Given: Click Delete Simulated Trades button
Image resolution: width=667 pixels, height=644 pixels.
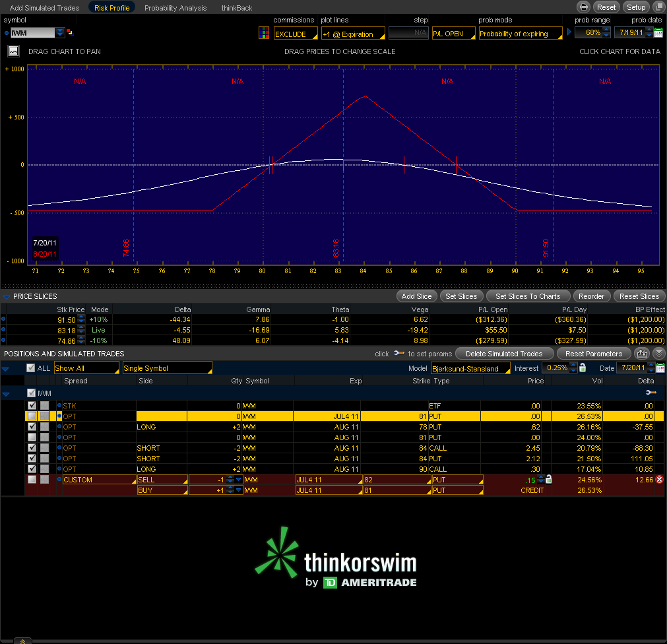Looking at the screenshot, I should pos(504,354).
